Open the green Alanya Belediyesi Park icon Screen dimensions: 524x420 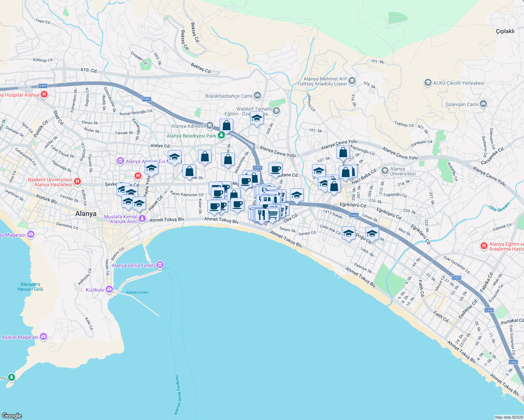221,135
